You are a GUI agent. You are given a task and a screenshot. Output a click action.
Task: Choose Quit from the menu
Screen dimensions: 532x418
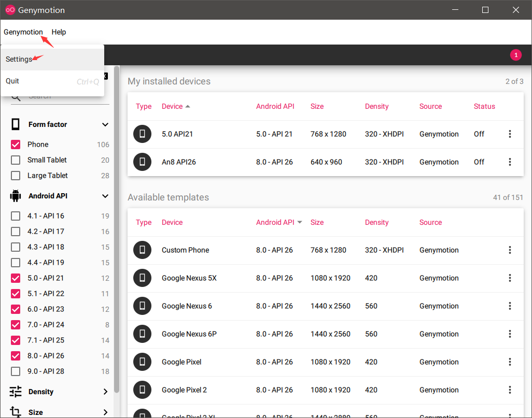[x=52, y=81]
